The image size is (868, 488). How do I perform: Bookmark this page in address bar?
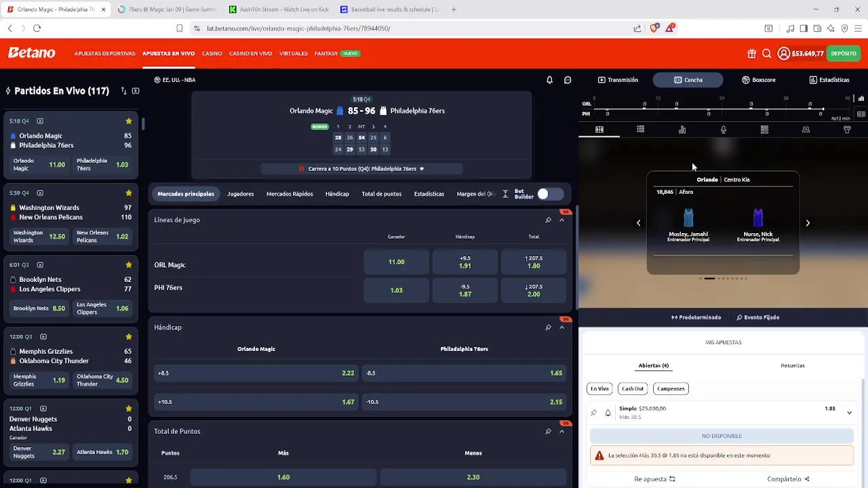[x=180, y=28]
